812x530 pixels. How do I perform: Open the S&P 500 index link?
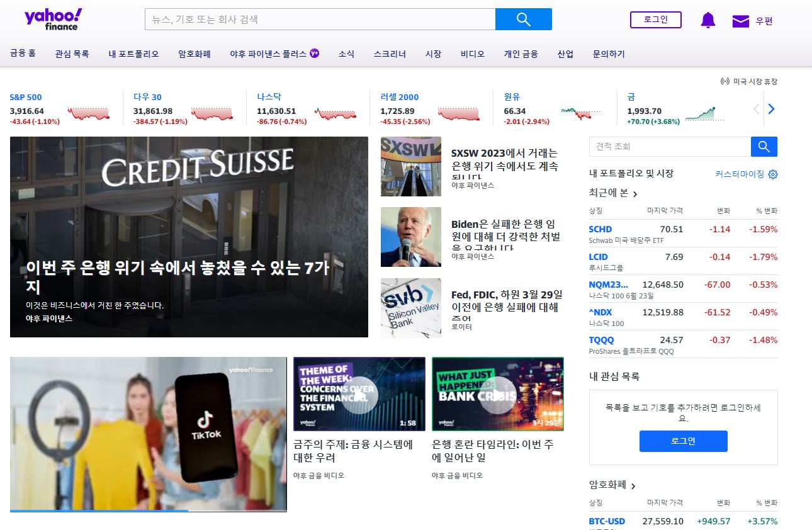pyautogui.click(x=26, y=97)
